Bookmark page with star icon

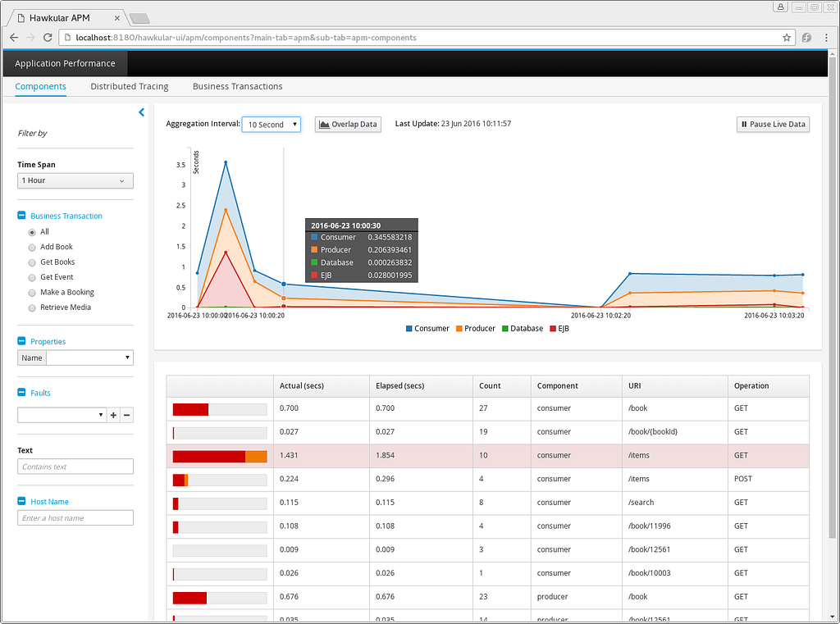coord(787,38)
